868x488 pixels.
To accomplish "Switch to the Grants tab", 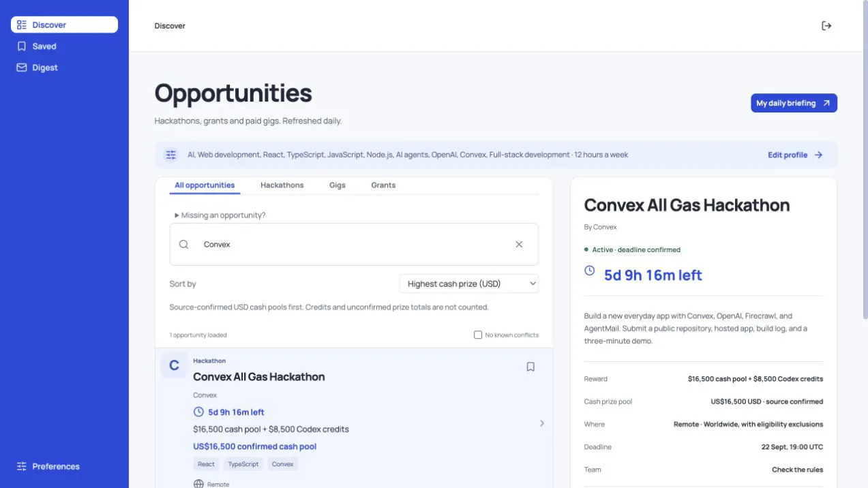I will 383,185.
